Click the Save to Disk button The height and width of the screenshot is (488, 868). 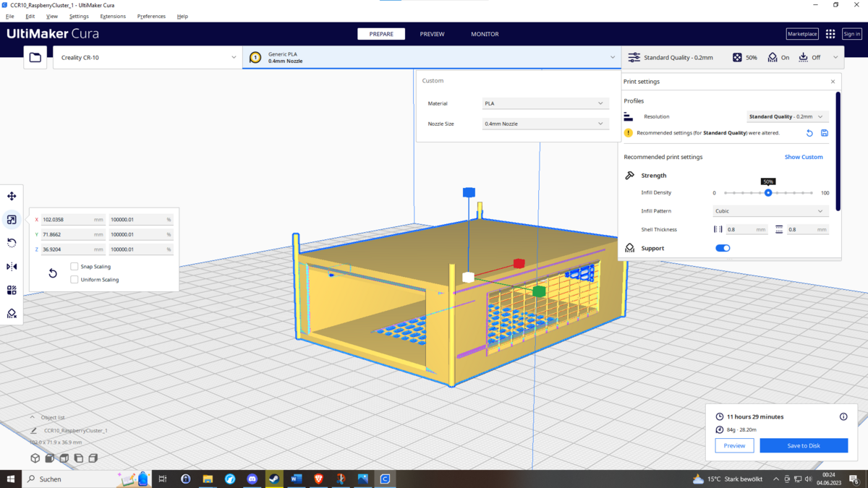804,445
